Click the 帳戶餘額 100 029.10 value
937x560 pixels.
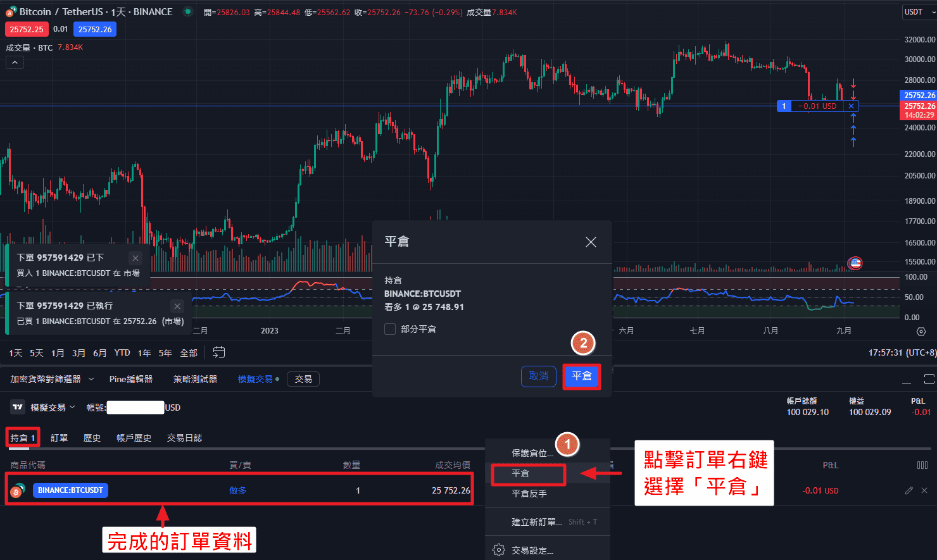(x=807, y=412)
